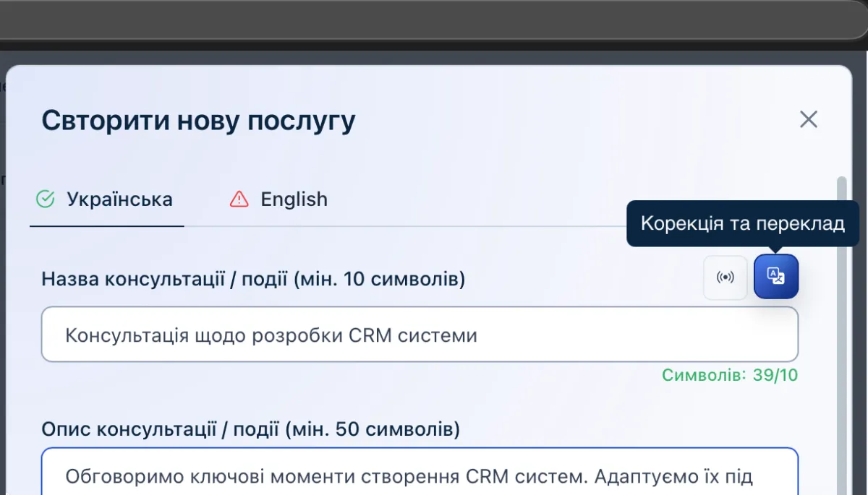Click the 'Символів: 39/10' character counter
868x495 pixels.
(x=729, y=375)
